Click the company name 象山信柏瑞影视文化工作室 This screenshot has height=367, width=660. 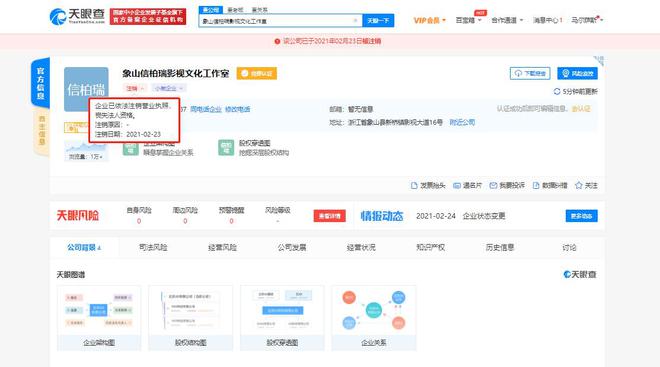coord(176,74)
